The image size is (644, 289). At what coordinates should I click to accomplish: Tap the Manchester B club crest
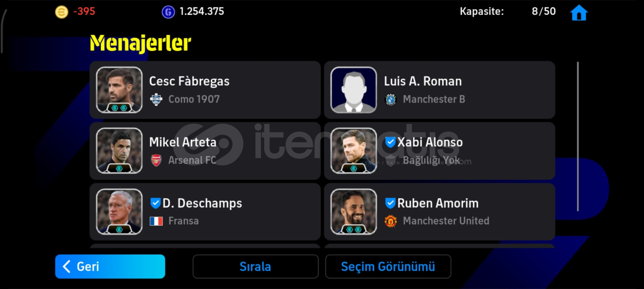point(390,99)
